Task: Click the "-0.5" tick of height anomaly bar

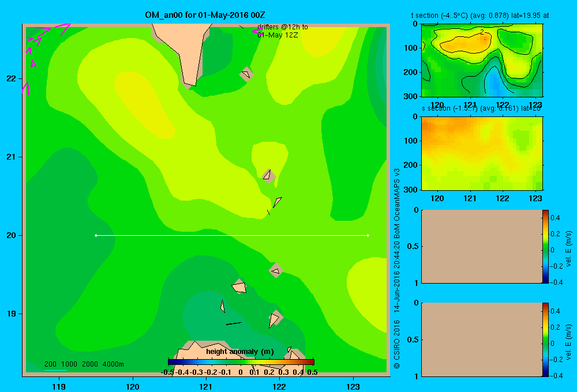Action: click(167, 372)
